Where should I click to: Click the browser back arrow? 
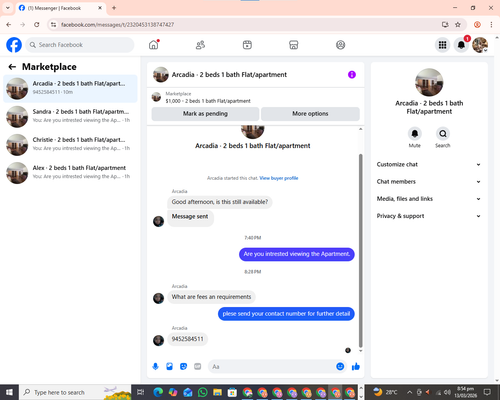tap(9, 25)
